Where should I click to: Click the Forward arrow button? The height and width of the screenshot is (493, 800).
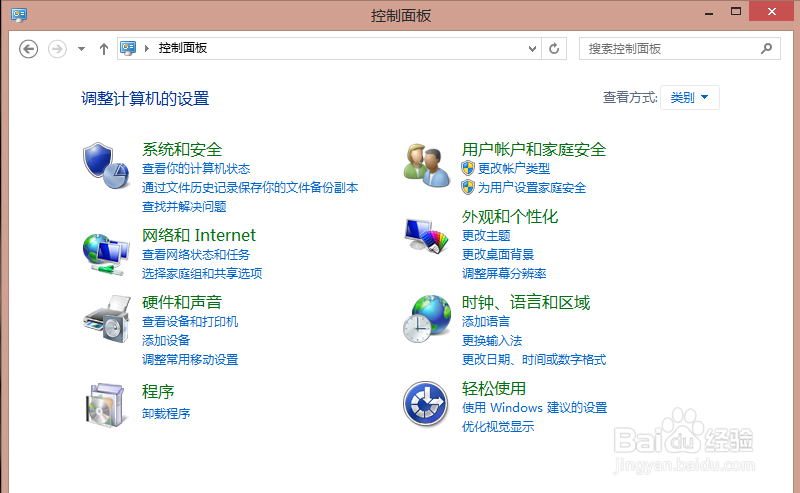click(x=57, y=49)
